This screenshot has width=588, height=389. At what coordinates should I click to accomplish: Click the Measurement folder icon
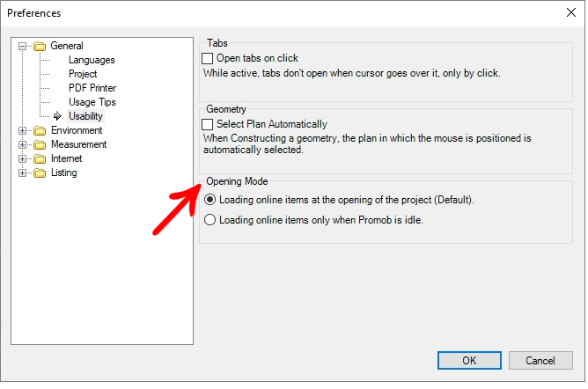[x=40, y=144]
